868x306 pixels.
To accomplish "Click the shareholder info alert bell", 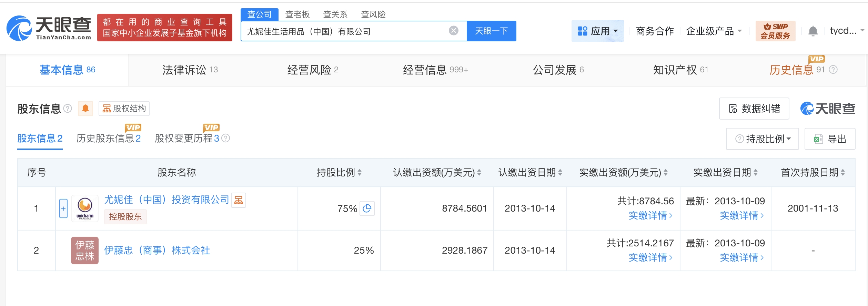I will 85,109.
